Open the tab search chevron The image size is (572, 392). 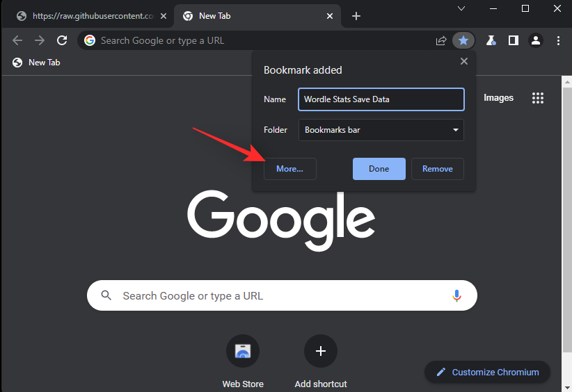coord(461,8)
